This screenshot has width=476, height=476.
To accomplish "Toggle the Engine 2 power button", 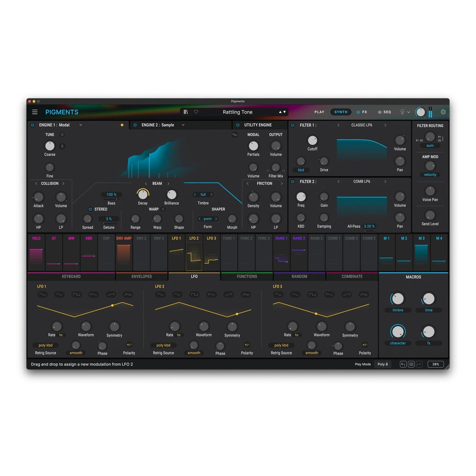I will [134, 125].
